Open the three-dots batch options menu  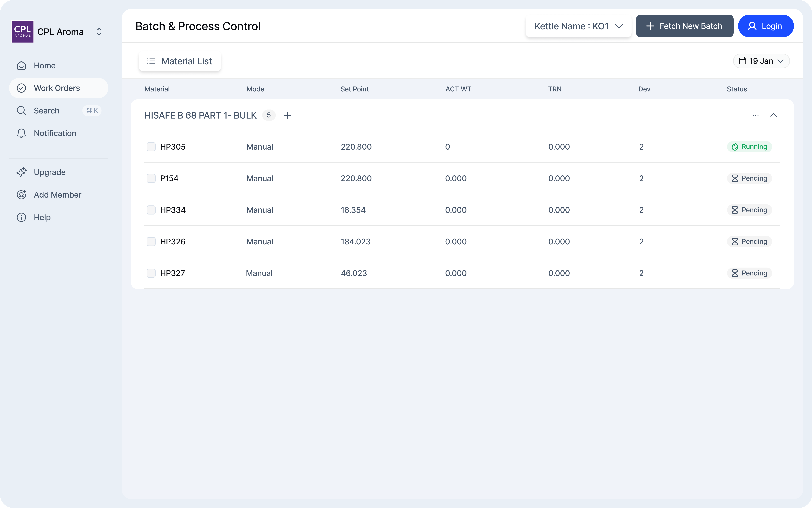[756, 115]
